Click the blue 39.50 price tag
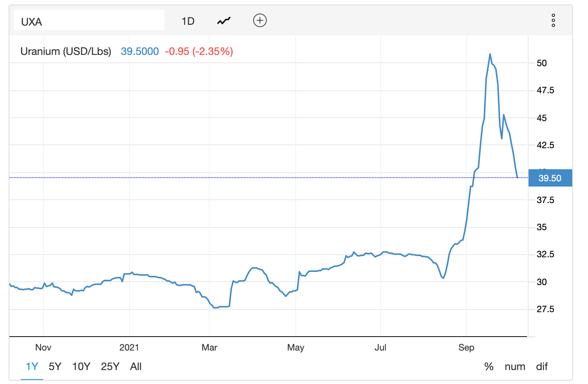 (x=550, y=178)
